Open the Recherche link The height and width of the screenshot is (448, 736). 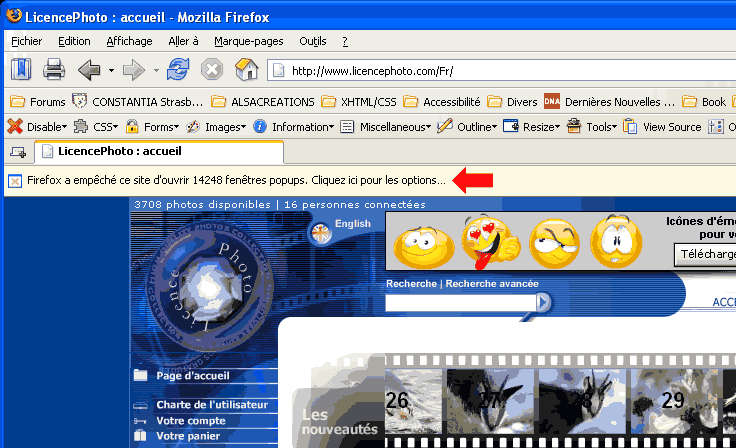(411, 284)
